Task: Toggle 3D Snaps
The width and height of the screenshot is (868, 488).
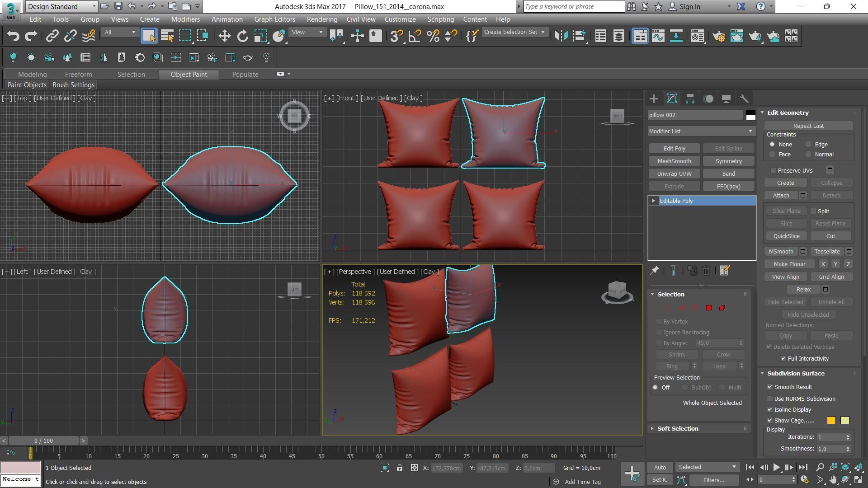Action: 396,36
